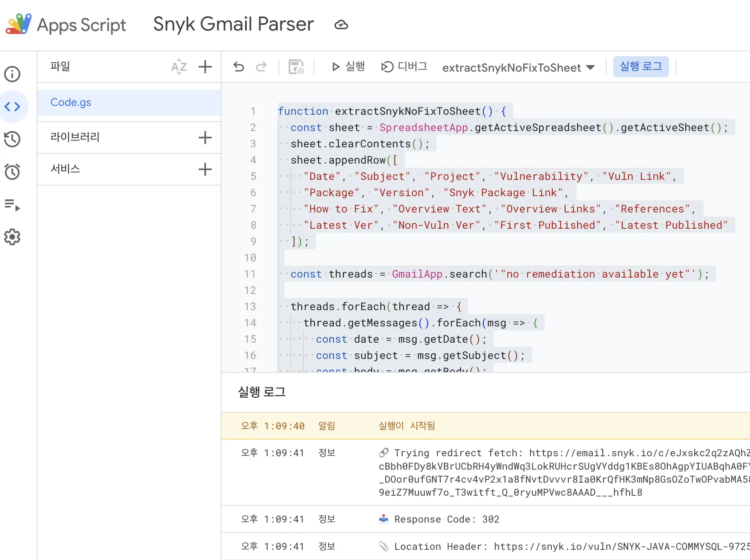Click the 파일 header label

(x=60, y=66)
